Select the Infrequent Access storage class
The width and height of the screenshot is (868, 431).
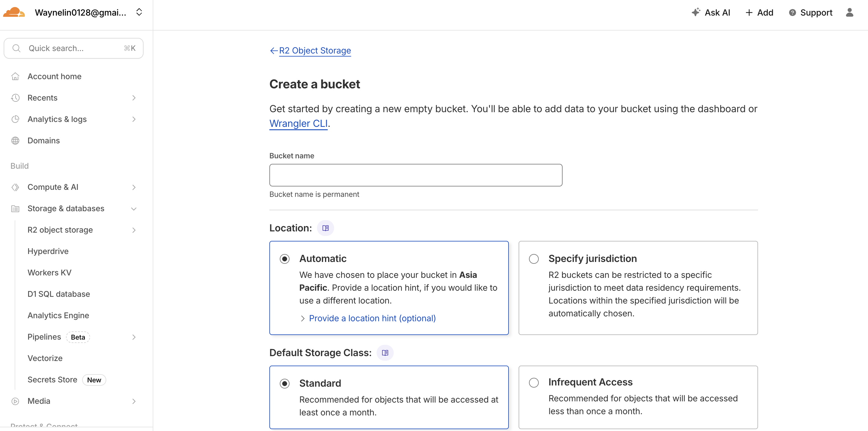(533, 383)
